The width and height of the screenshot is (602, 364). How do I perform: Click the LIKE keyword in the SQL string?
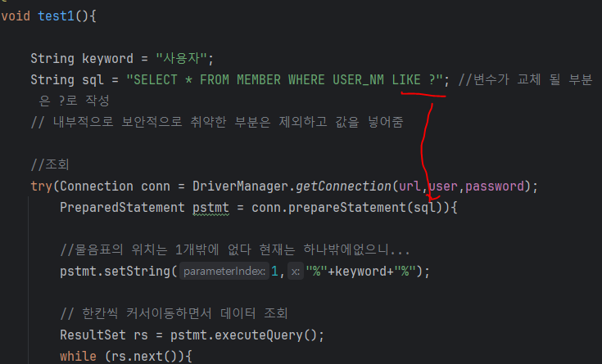(x=406, y=80)
